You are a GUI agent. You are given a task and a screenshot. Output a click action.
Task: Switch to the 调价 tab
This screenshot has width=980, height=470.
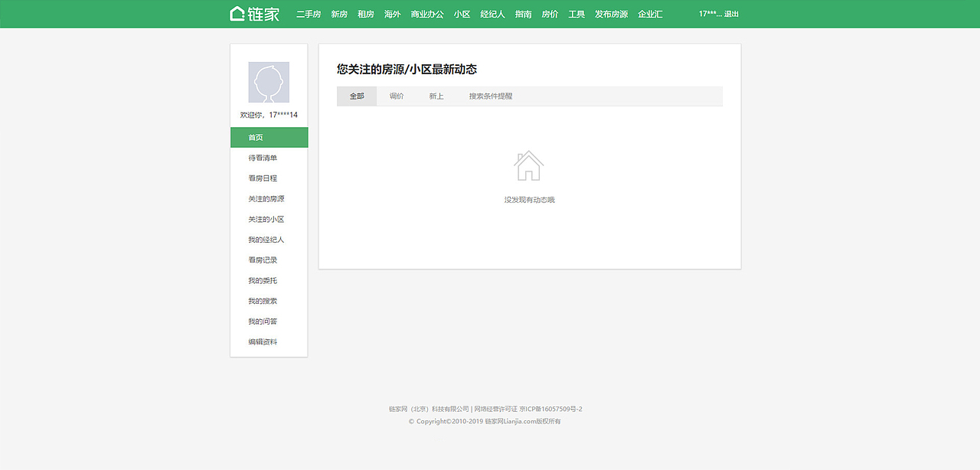tap(397, 96)
